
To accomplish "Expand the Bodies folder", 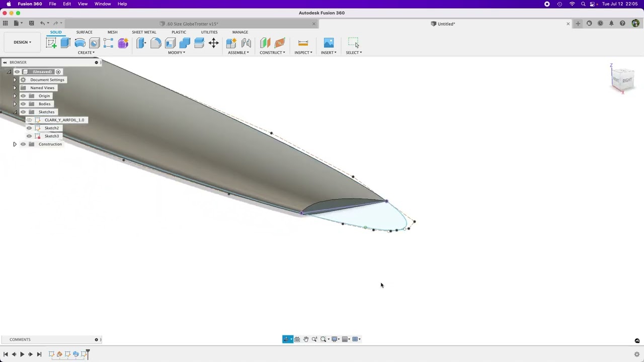I will (x=15, y=104).
